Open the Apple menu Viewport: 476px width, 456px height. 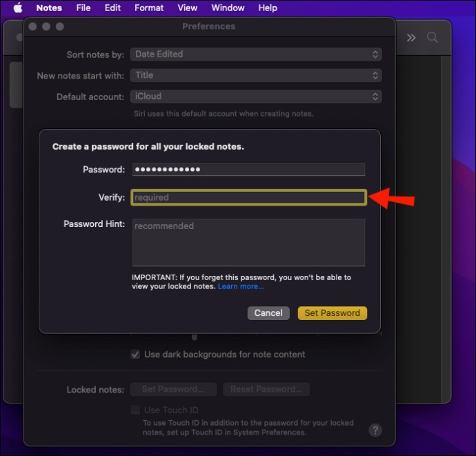(x=18, y=8)
